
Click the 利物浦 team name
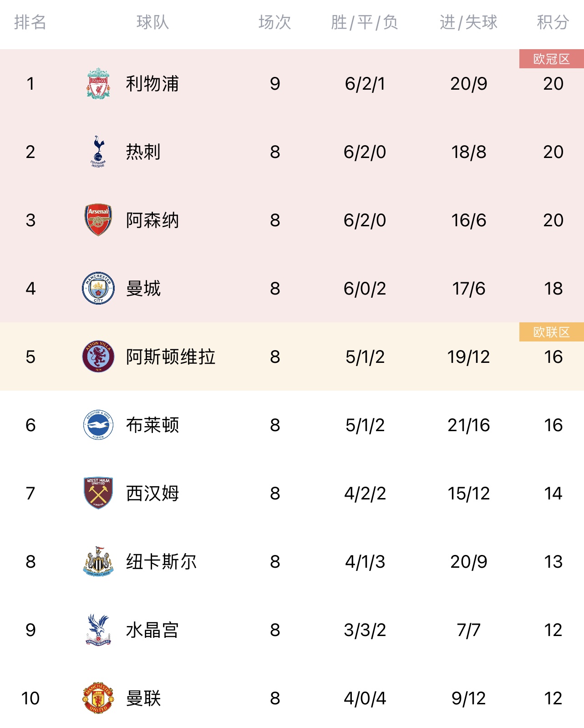tap(152, 83)
